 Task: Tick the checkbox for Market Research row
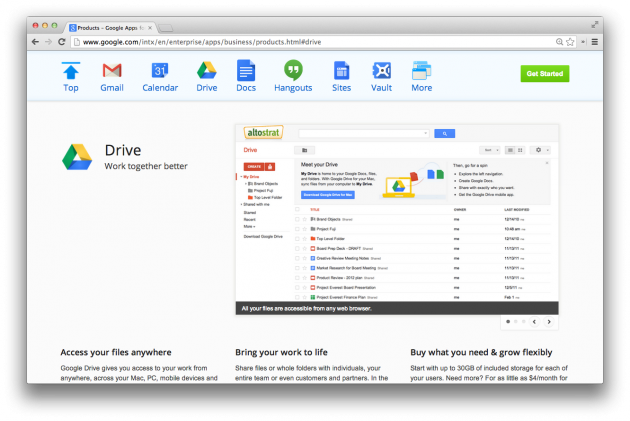tap(297, 268)
